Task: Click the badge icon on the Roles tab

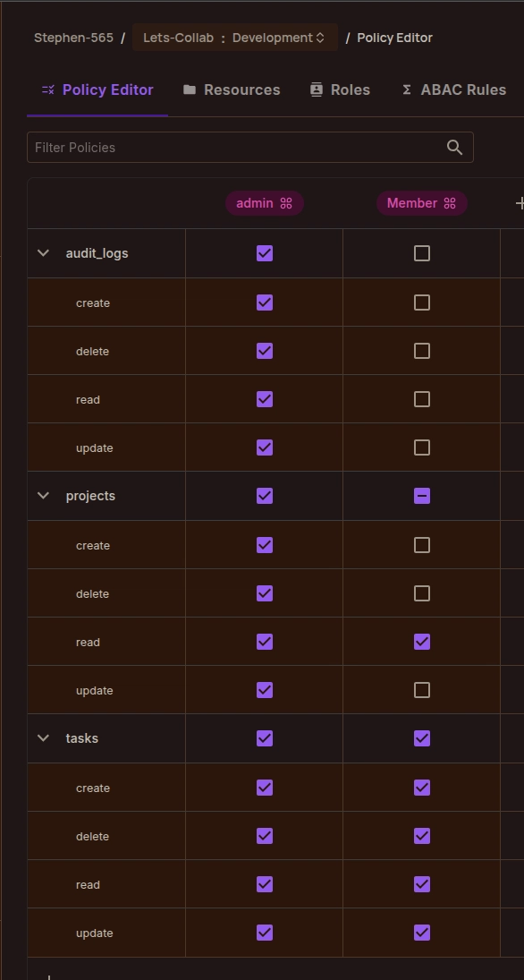Action: (317, 90)
